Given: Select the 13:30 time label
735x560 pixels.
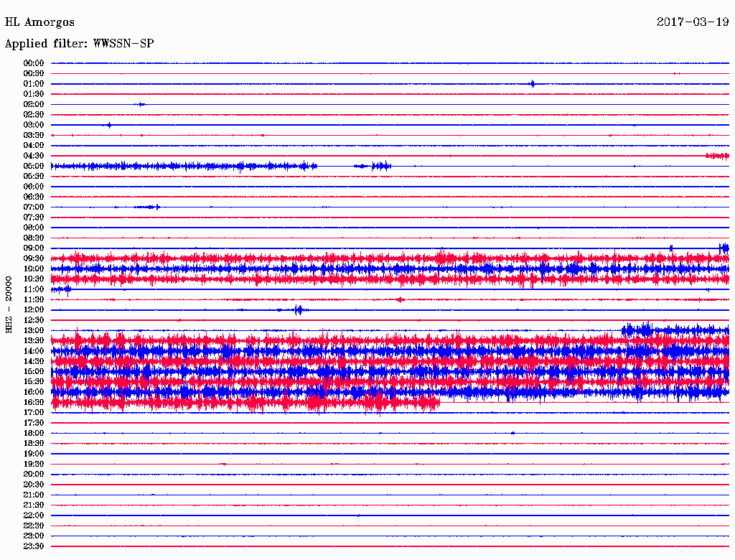Looking at the screenshot, I should [x=34, y=340].
